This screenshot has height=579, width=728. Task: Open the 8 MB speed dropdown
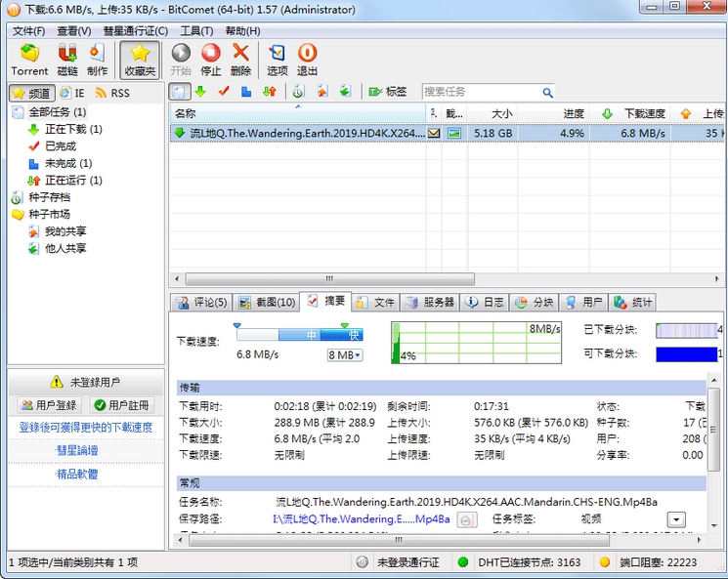coord(345,355)
